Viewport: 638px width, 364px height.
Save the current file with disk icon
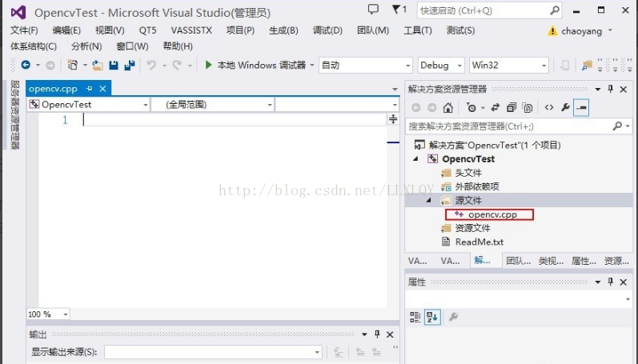[114, 65]
